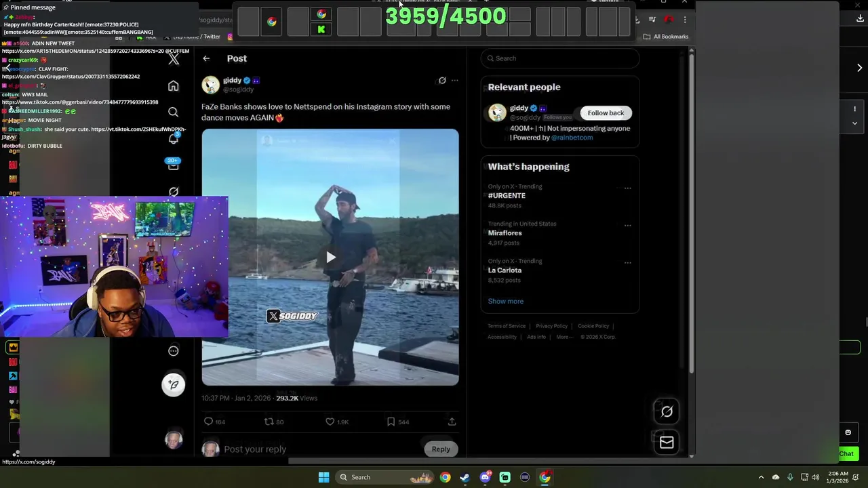Click the Follow back button
This screenshot has height=488, width=868.
point(606,113)
